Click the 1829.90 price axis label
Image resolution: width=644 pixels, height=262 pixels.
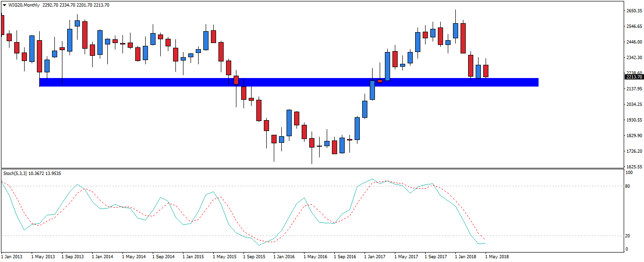click(633, 136)
